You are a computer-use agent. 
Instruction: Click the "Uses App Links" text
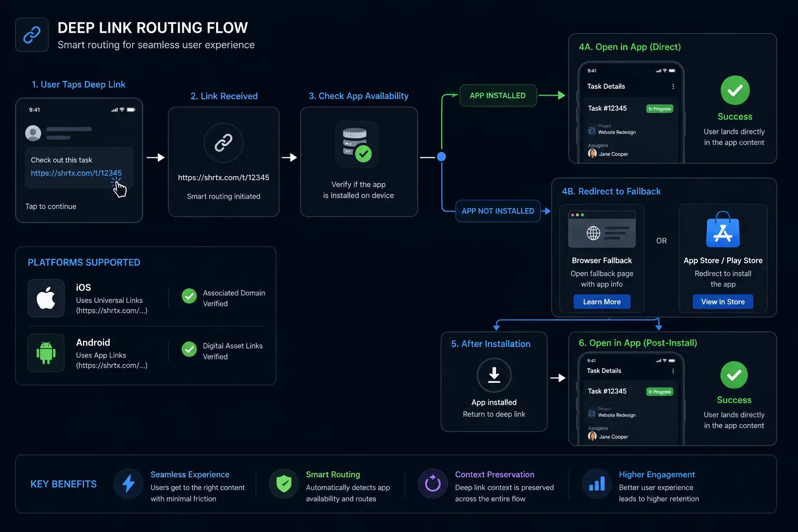tap(101, 355)
